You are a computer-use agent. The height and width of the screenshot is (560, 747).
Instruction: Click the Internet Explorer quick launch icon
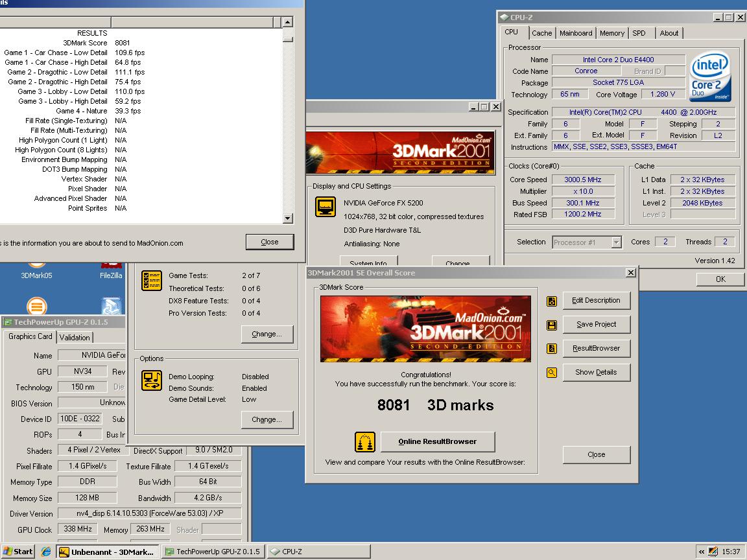pos(46,552)
